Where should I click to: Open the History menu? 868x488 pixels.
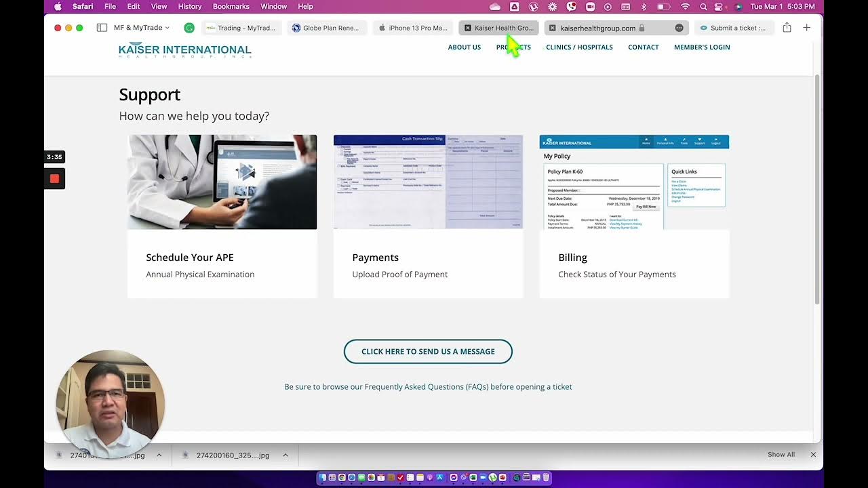[x=189, y=7]
